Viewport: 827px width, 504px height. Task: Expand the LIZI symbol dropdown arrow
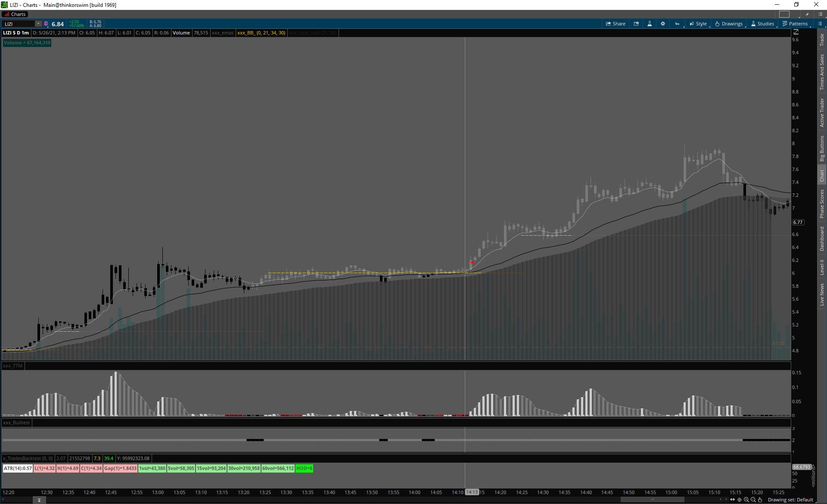(x=38, y=24)
